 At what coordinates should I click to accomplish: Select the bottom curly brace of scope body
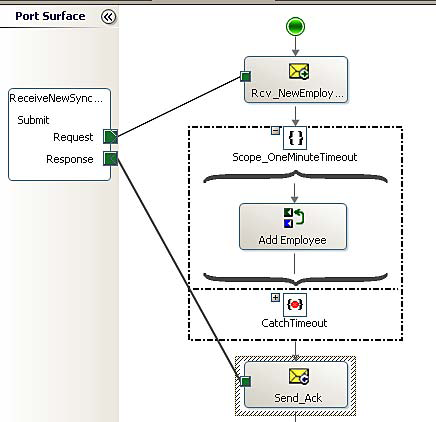pos(295,279)
